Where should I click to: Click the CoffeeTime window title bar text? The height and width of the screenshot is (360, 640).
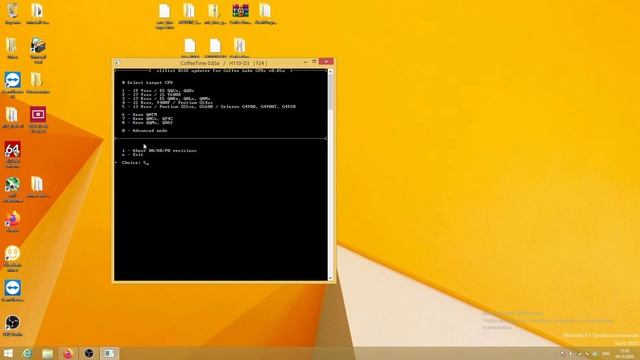pyautogui.click(x=224, y=63)
